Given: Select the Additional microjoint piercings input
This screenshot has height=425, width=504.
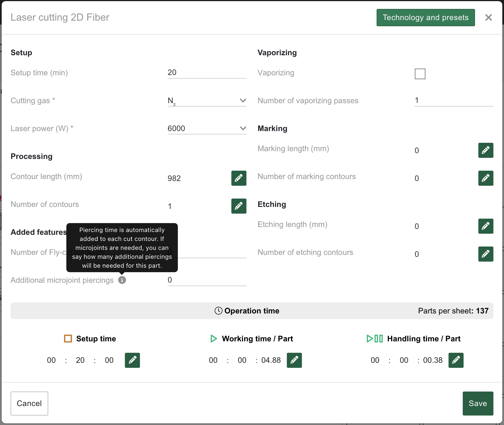Looking at the screenshot, I should [207, 280].
